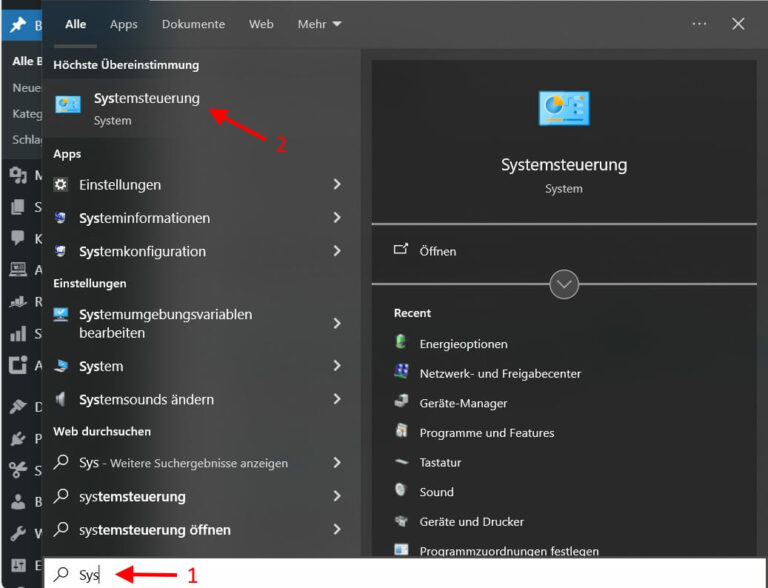Screen dimensions: 768x588
Task: Open Geräte und Drucker recent entry
Action: coord(471,522)
